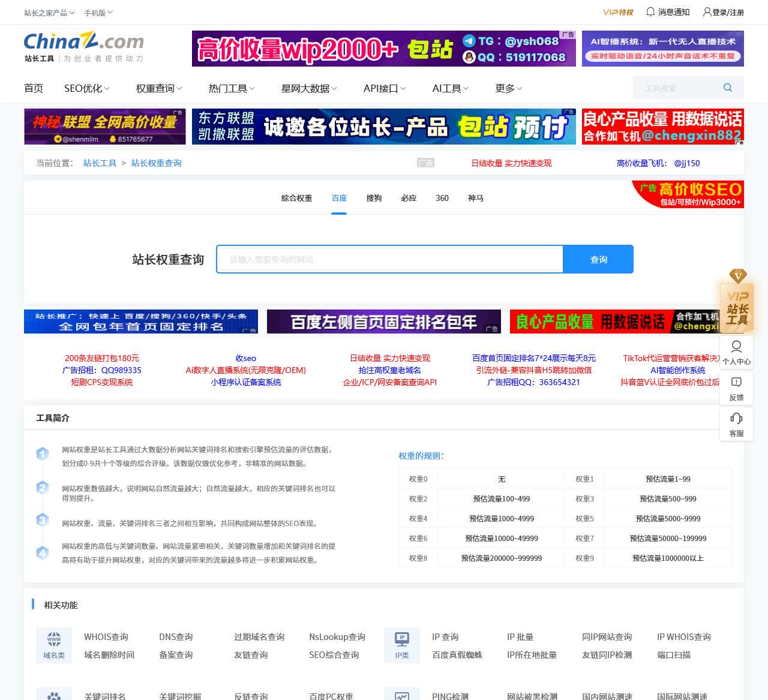Switch to the 综合权重 tab
Image resolution: width=768 pixels, height=700 pixels.
coord(296,198)
